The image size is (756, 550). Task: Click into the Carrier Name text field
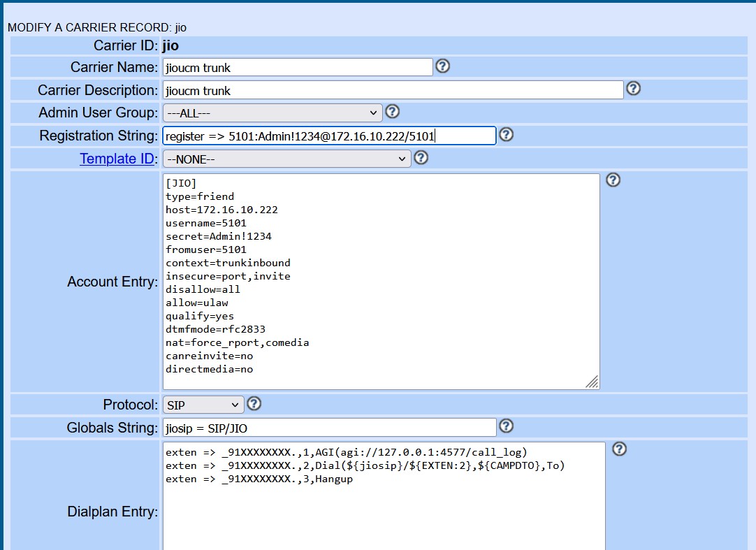point(297,67)
